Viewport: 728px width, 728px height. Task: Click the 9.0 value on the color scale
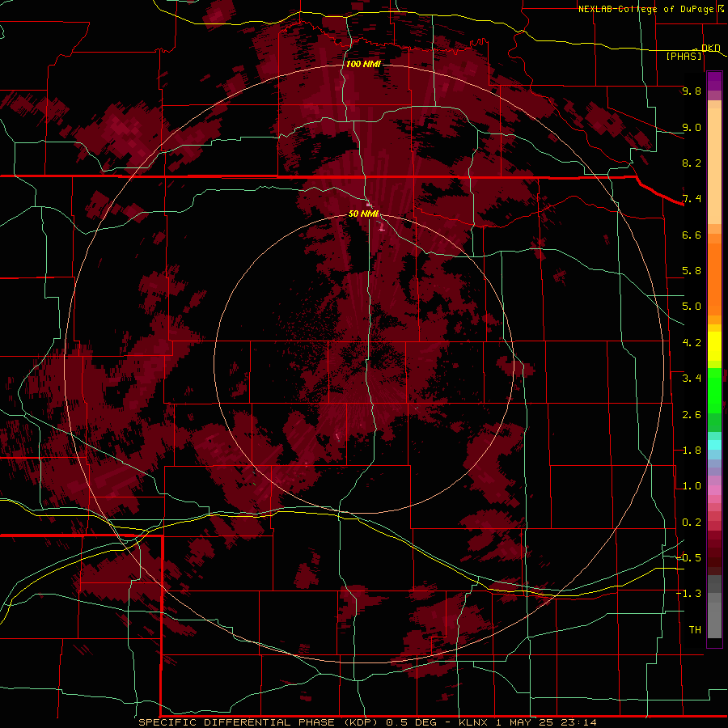692,127
